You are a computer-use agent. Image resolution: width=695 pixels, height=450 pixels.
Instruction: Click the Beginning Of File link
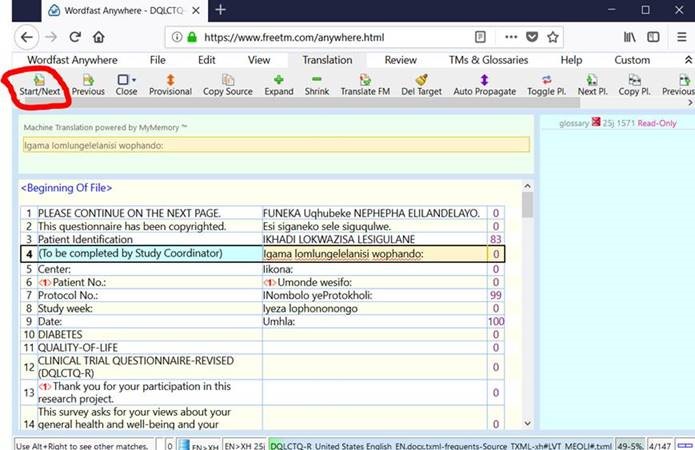point(67,188)
